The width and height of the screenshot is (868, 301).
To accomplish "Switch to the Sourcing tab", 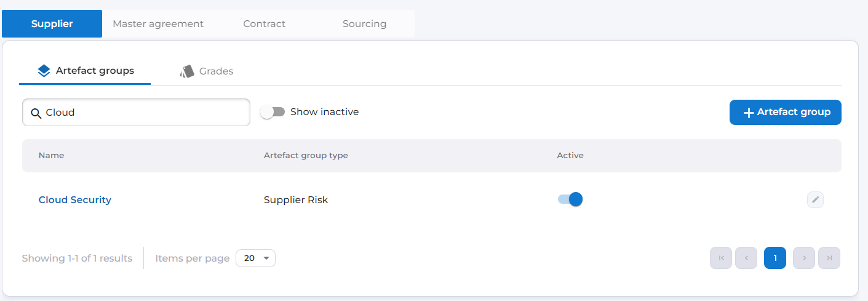I will pos(365,24).
